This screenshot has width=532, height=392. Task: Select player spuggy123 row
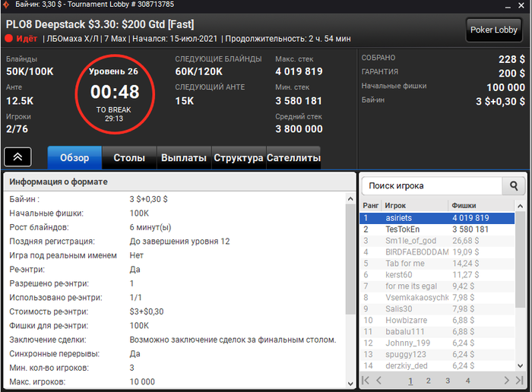click(x=437, y=354)
